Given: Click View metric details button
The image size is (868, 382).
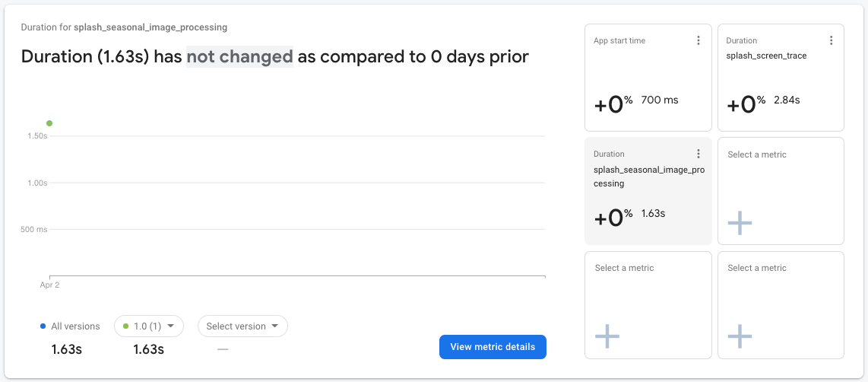Looking at the screenshot, I should 493,346.
